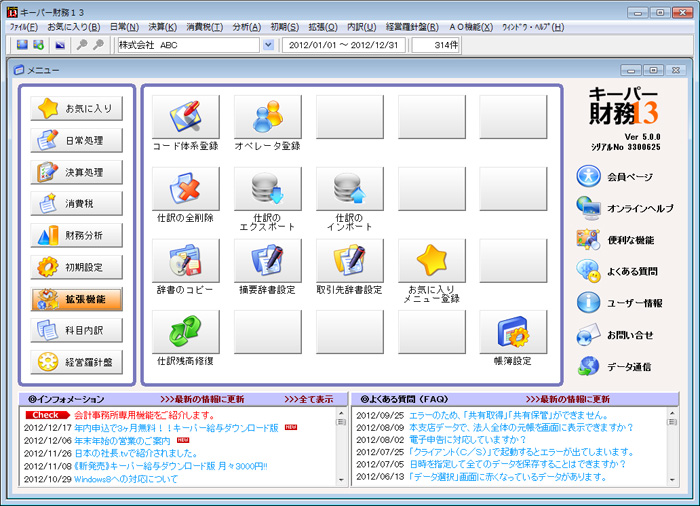Open 拡張(O) menu
The height and width of the screenshot is (506, 700).
click(323, 27)
